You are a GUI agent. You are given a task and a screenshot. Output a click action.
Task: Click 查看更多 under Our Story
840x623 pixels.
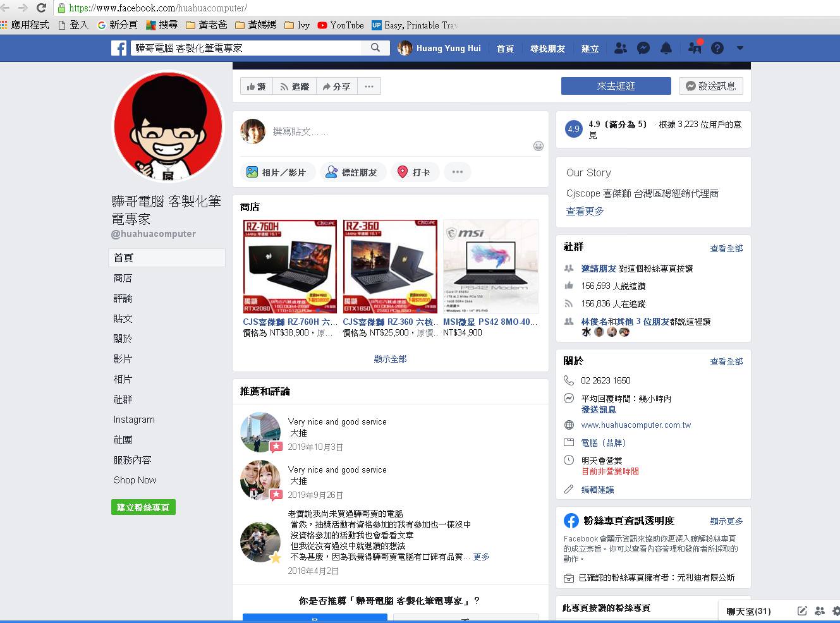coord(585,211)
